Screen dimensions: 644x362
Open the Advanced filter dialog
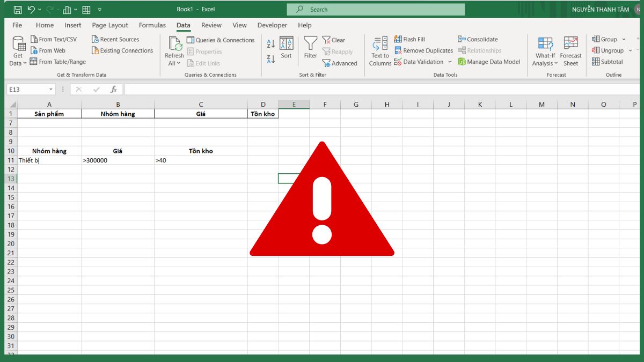340,63
